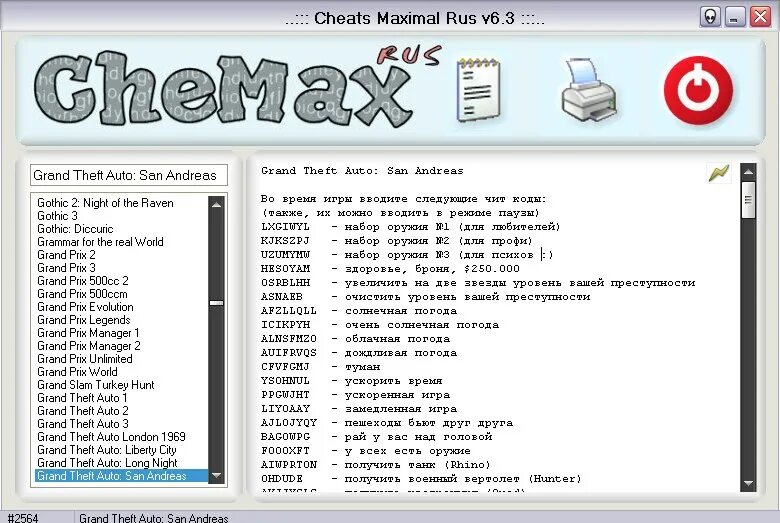
Task: Click the ICIKPYH cheat code line
Action: click(x=380, y=324)
